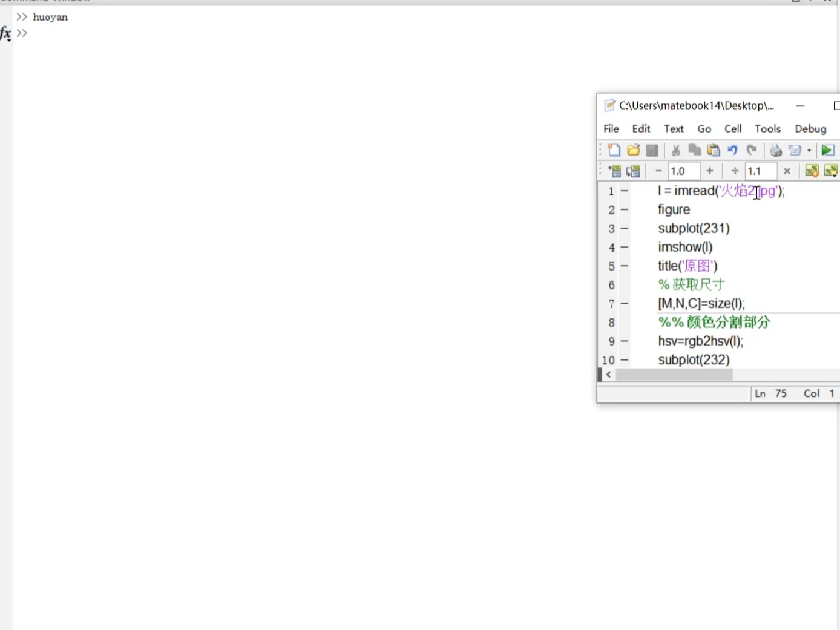Click 'figure' on line 2
This screenshot has height=630, width=840.
click(674, 210)
